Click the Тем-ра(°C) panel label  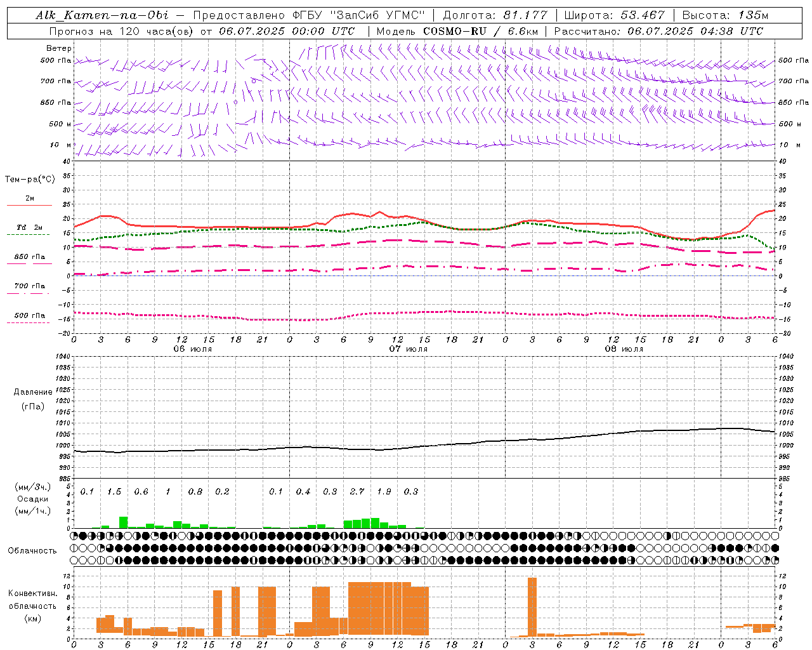tap(30, 180)
